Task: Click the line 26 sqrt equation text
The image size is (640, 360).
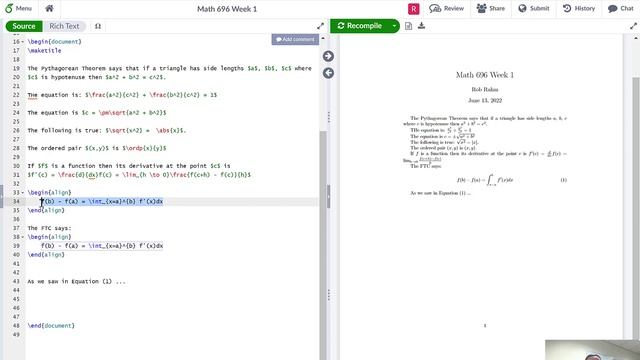Action: click(x=107, y=130)
